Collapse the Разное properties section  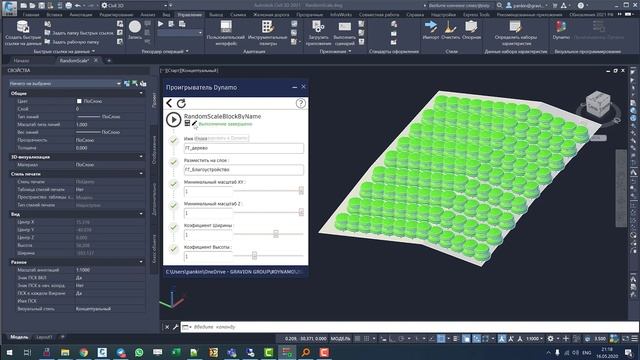point(141,262)
